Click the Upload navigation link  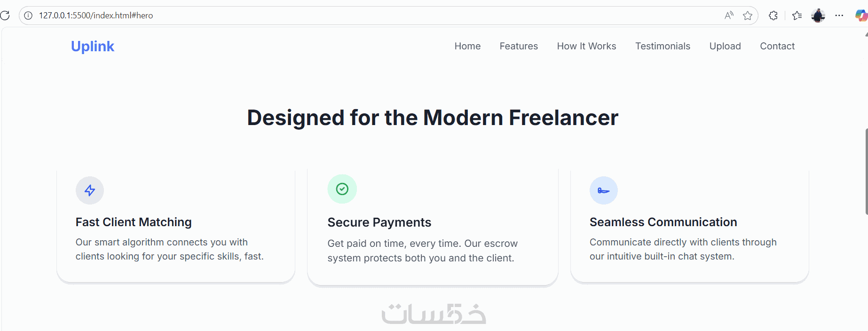point(725,46)
